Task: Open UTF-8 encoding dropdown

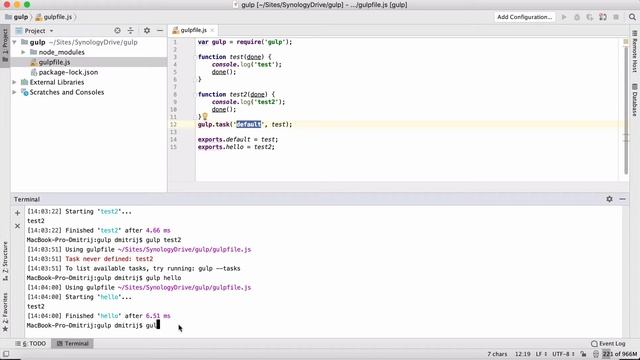Action: (564, 354)
